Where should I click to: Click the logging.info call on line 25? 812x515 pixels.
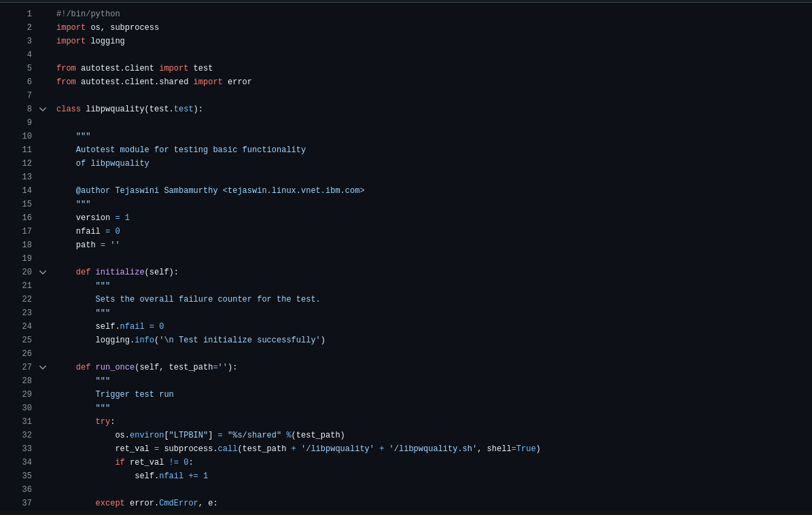(127, 340)
